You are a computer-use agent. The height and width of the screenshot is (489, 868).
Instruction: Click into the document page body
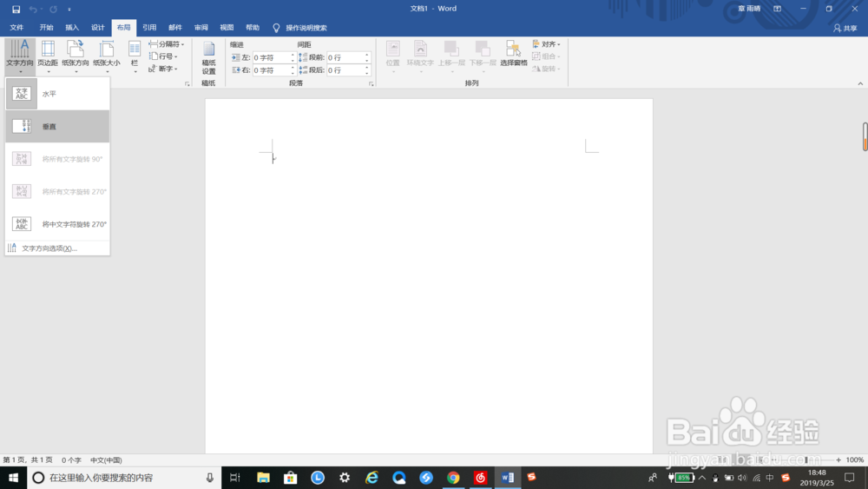tap(429, 277)
